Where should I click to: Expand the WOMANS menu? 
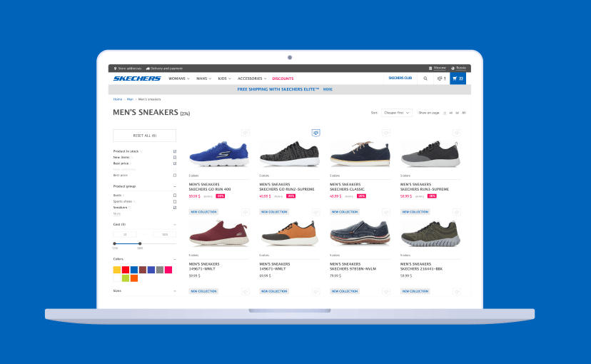pos(178,79)
